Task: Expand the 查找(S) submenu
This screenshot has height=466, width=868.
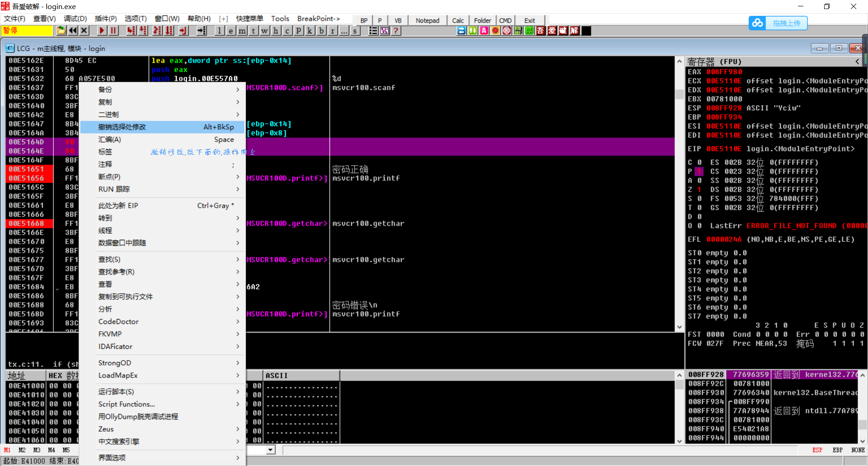Action: (x=163, y=259)
